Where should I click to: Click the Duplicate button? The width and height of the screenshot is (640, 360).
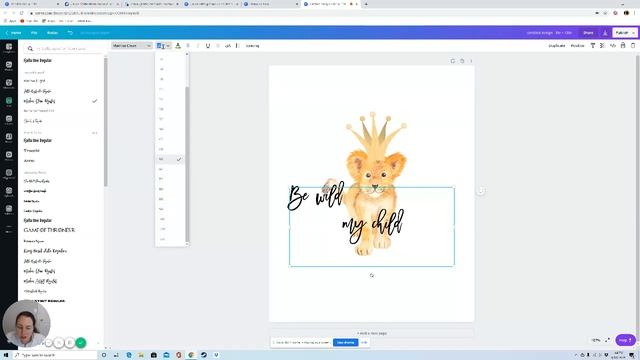click(x=557, y=46)
